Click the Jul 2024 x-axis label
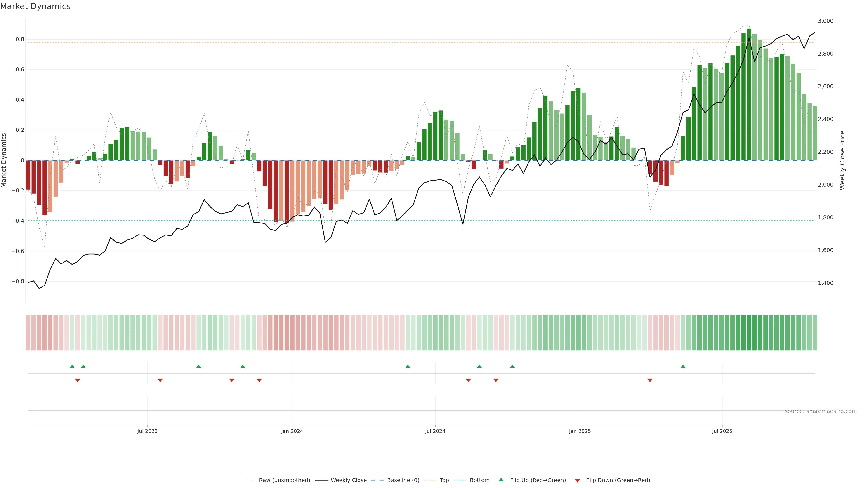868x488 pixels. (x=435, y=431)
